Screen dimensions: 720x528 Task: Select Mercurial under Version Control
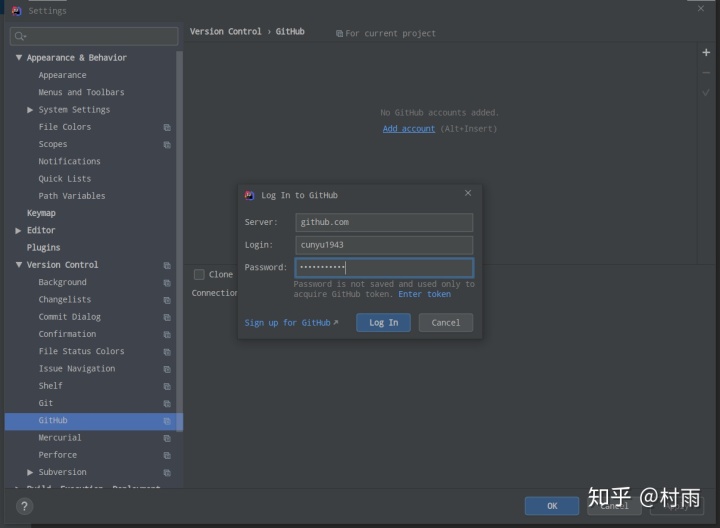pos(60,438)
